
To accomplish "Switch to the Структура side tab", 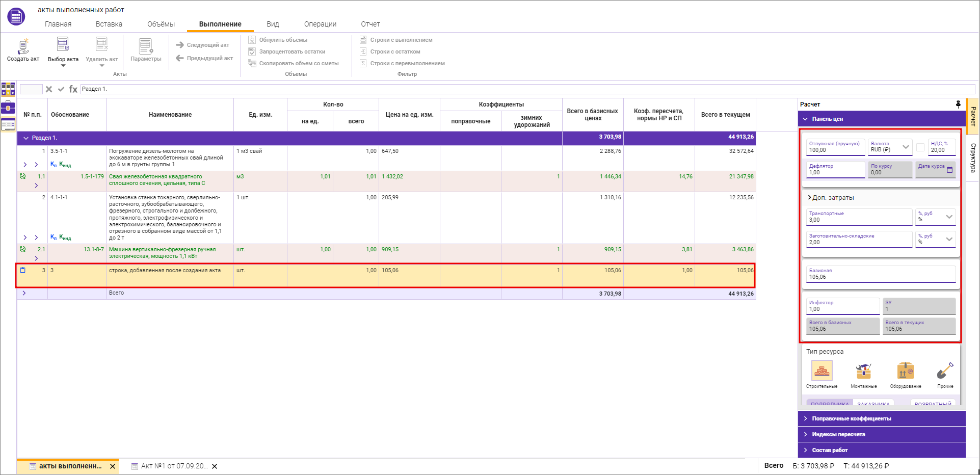I will (973, 158).
